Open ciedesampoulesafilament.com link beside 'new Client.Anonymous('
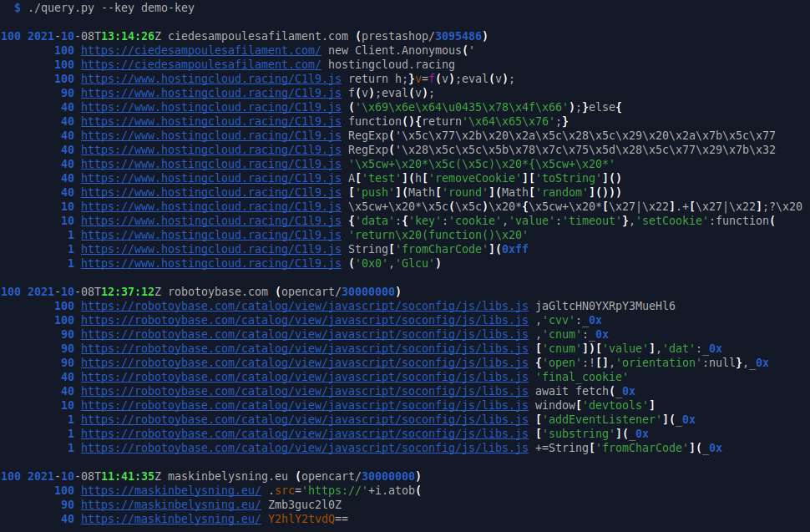The height and width of the screenshot is (532, 810). click(201, 51)
